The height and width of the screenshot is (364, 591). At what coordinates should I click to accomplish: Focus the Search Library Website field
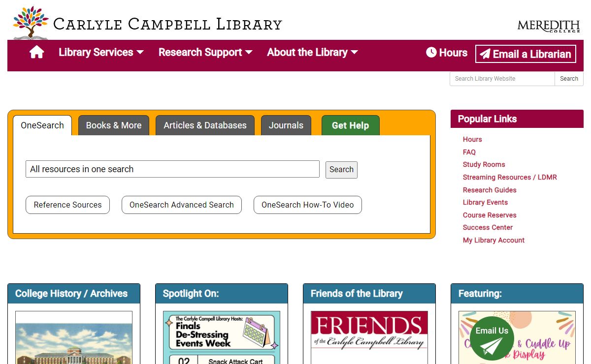(x=502, y=79)
